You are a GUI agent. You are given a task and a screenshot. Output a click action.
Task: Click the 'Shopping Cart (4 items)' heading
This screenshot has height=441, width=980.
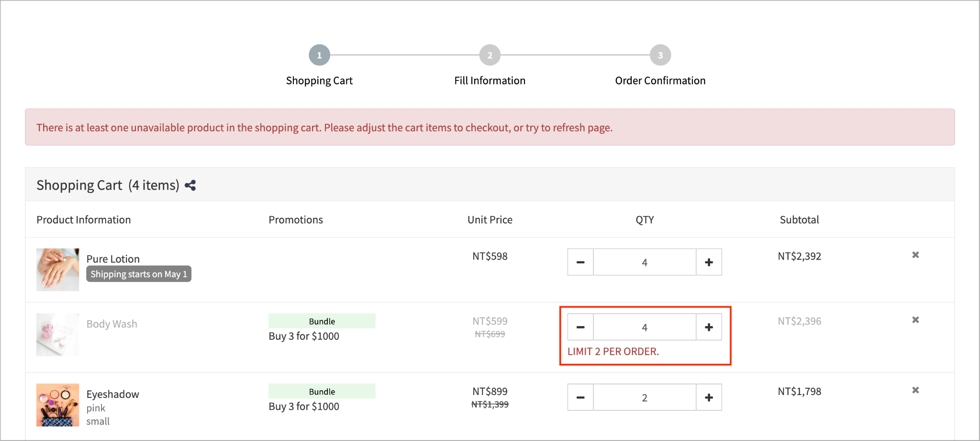tap(108, 185)
